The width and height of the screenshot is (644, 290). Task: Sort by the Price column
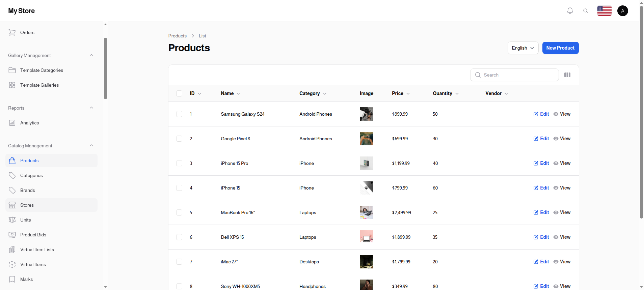[401, 93]
